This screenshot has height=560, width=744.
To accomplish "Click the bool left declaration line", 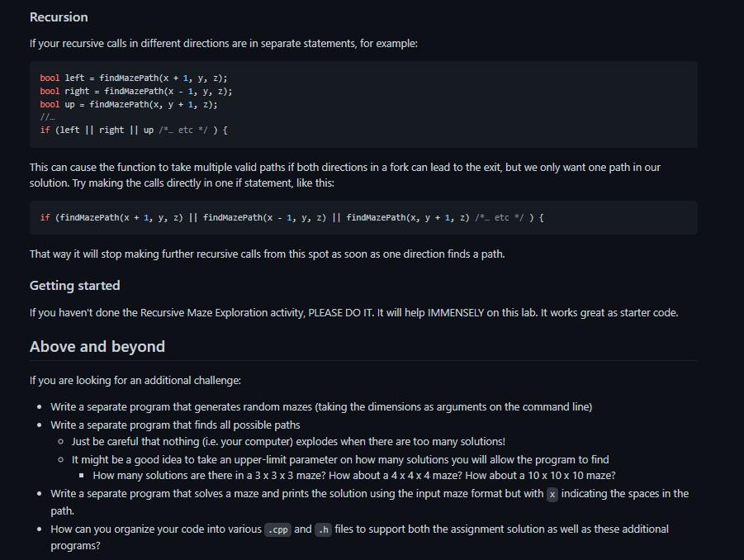I will click(133, 78).
